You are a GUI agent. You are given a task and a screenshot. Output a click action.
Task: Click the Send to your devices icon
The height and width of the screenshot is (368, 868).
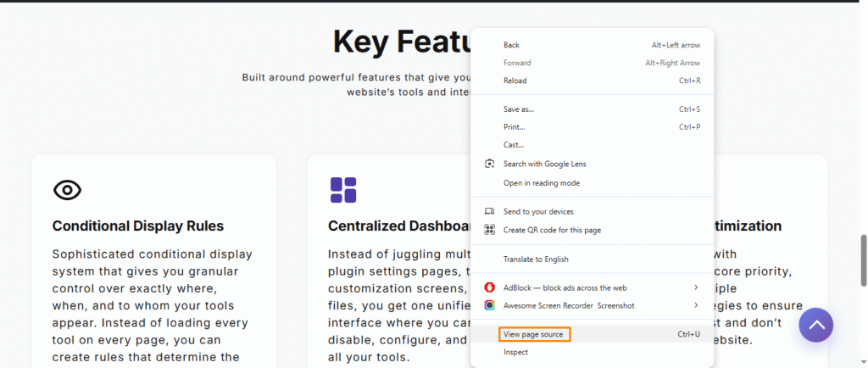click(489, 211)
